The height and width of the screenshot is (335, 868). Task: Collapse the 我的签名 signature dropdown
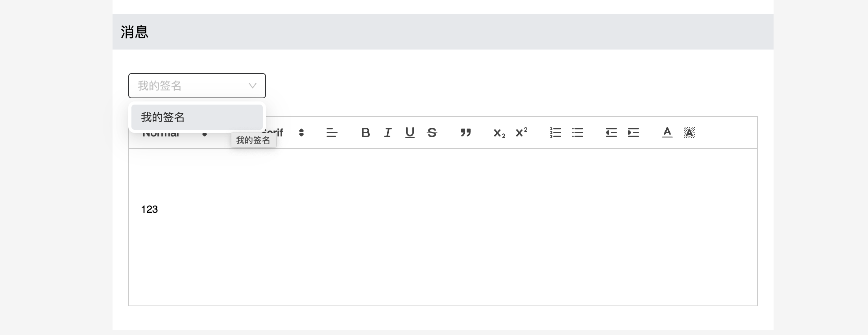tap(252, 86)
